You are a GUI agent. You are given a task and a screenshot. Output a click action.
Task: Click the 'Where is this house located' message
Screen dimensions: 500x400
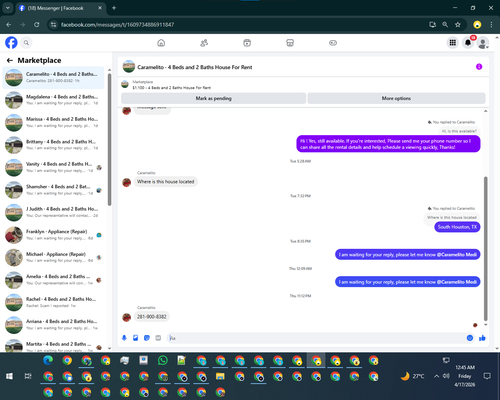tap(166, 182)
